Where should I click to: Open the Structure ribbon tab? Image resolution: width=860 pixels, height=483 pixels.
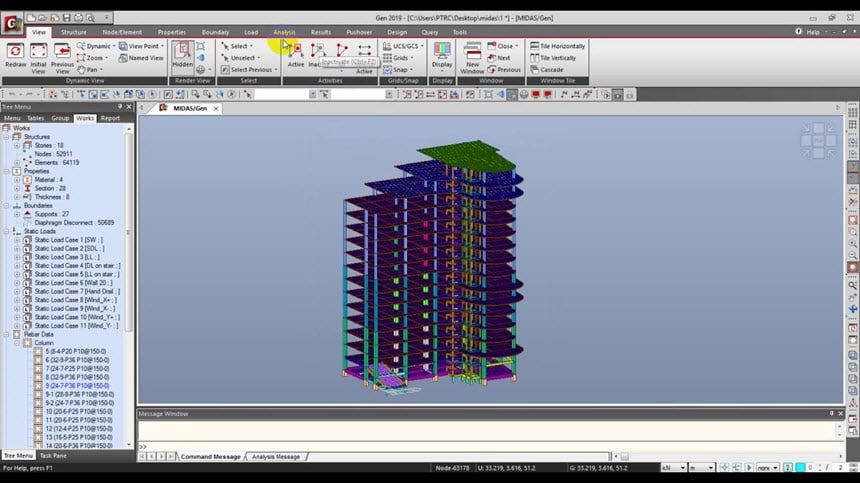click(73, 32)
